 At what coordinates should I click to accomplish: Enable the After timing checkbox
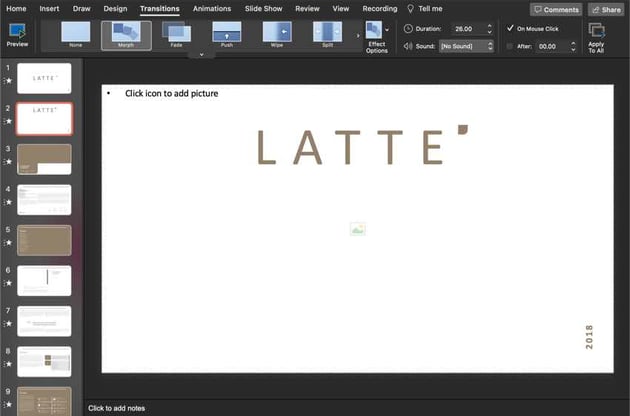tap(510, 46)
